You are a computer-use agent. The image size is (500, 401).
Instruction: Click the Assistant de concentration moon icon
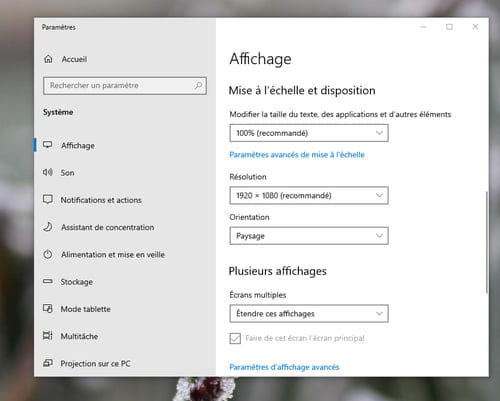pyautogui.click(x=48, y=227)
